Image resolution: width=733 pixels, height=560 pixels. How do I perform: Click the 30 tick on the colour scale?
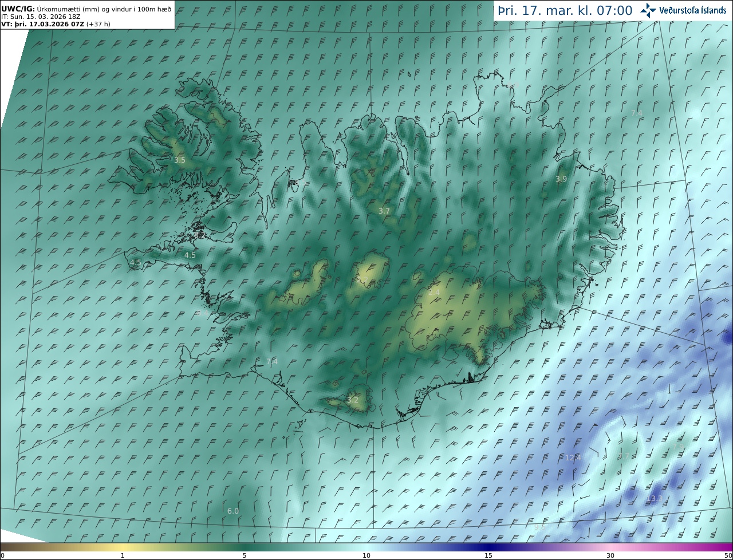coord(610,555)
